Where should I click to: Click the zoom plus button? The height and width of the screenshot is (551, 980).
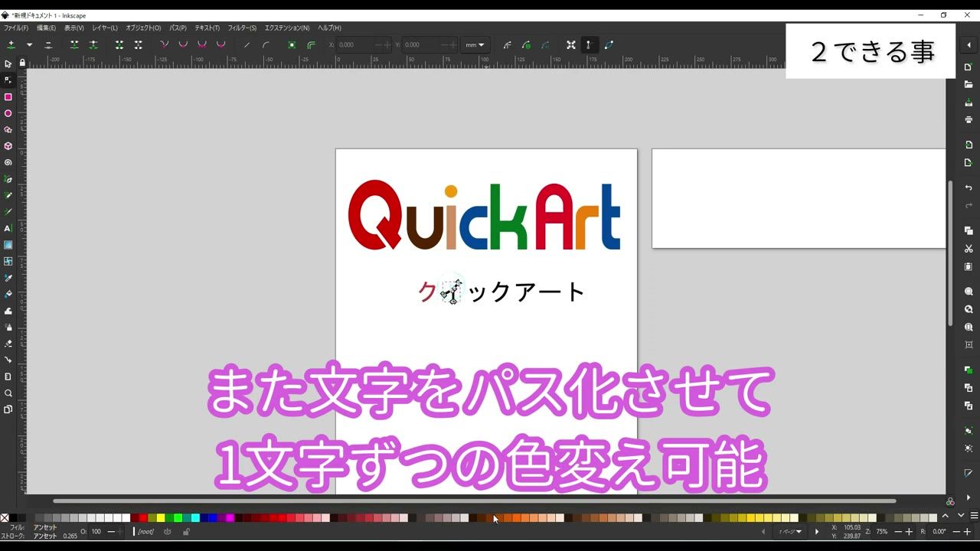point(909,532)
